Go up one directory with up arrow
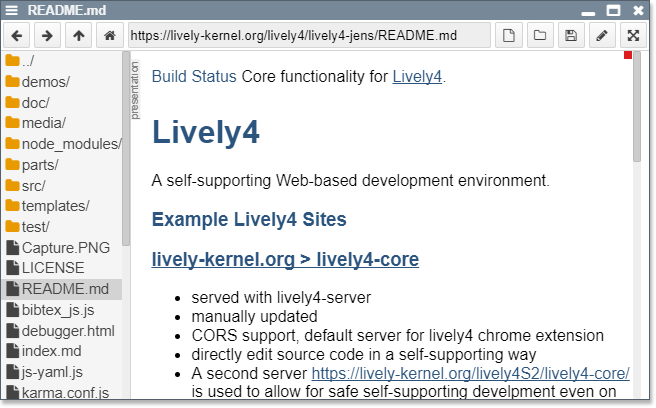The height and width of the screenshot is (408, 656). click(x=79, y=35)
